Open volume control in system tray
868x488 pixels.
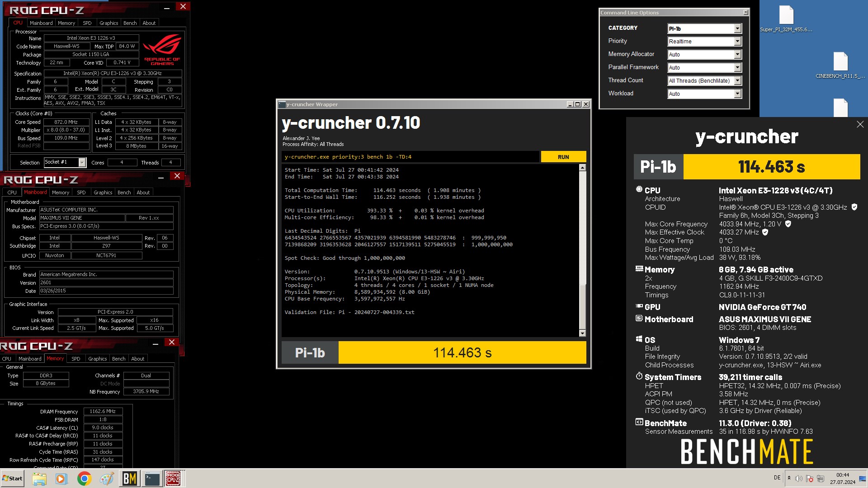point(799,479)
